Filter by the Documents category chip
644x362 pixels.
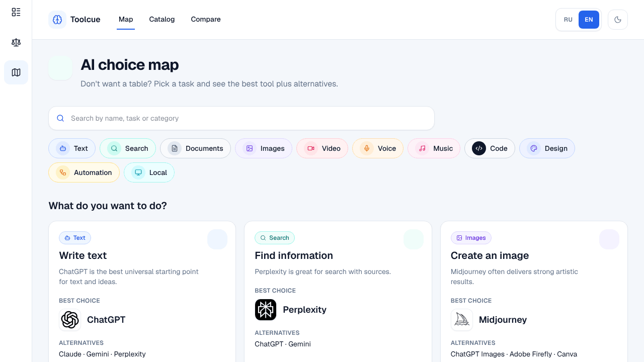tap(195, 148)
